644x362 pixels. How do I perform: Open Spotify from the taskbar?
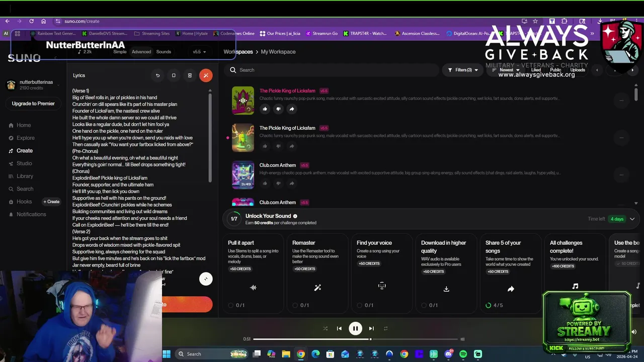point(463,354)
